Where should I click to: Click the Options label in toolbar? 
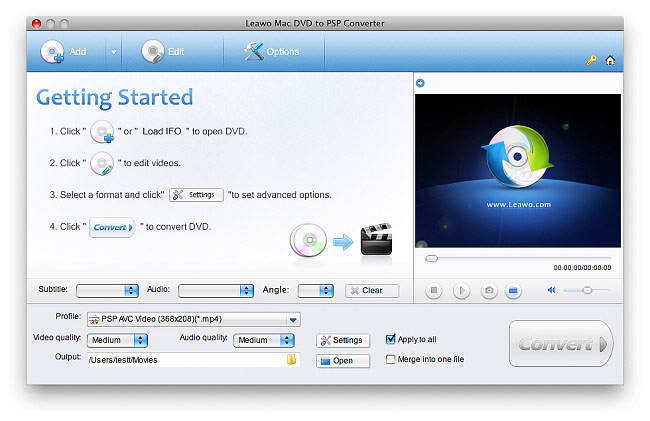(x=283, y=52)
